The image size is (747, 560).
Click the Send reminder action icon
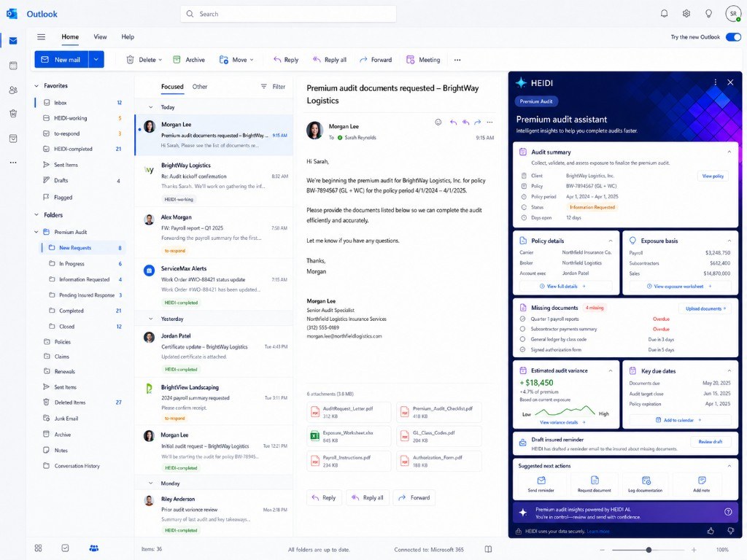coord(541,481)
